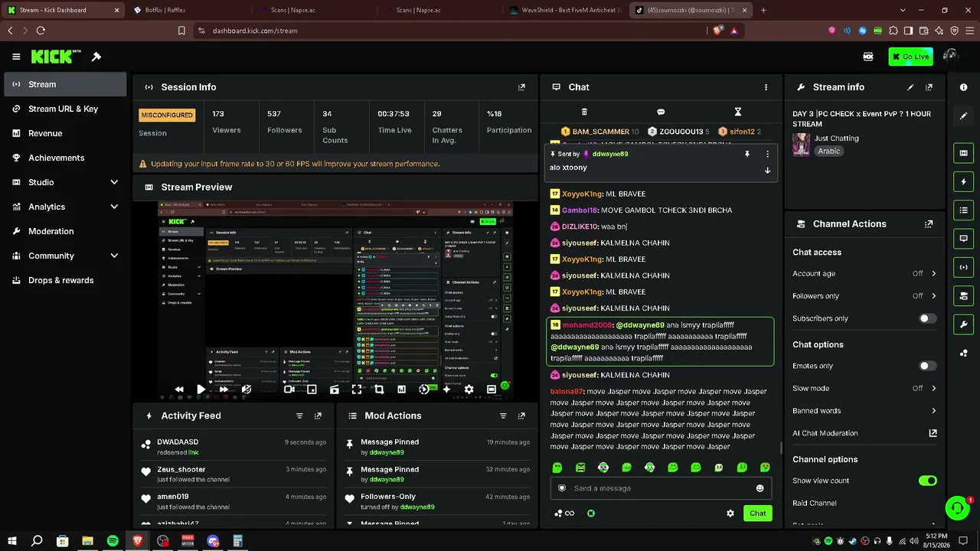Expand the Analytics sidebar section
The height and width of the screenshot is (551, 980).
click(x=114, y=207)
